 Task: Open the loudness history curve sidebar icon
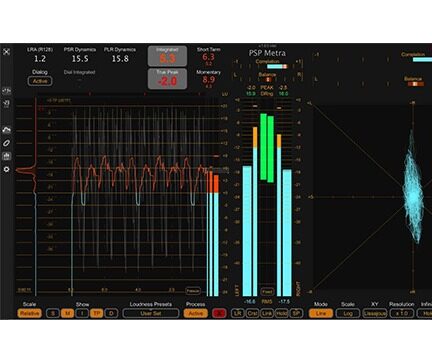point(6,130)
